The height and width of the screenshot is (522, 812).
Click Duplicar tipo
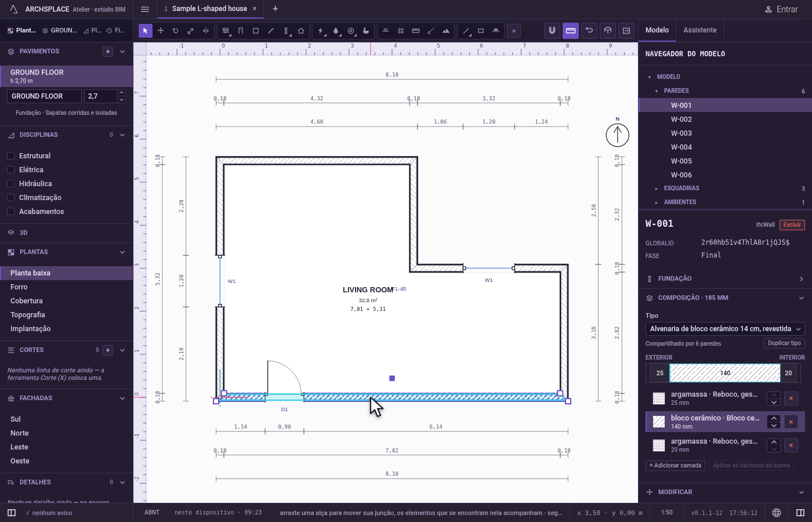coord(784,343)
